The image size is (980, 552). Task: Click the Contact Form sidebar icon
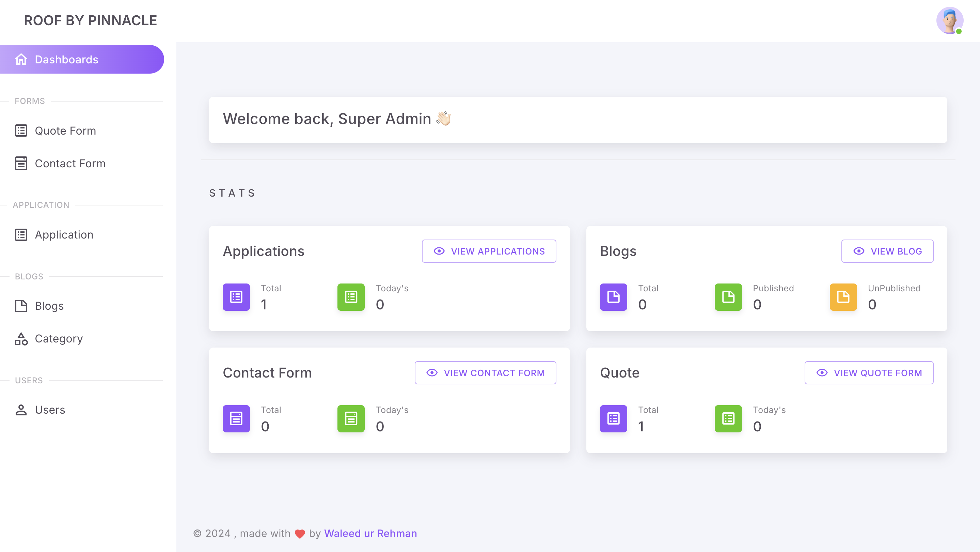tap(20, 164)
